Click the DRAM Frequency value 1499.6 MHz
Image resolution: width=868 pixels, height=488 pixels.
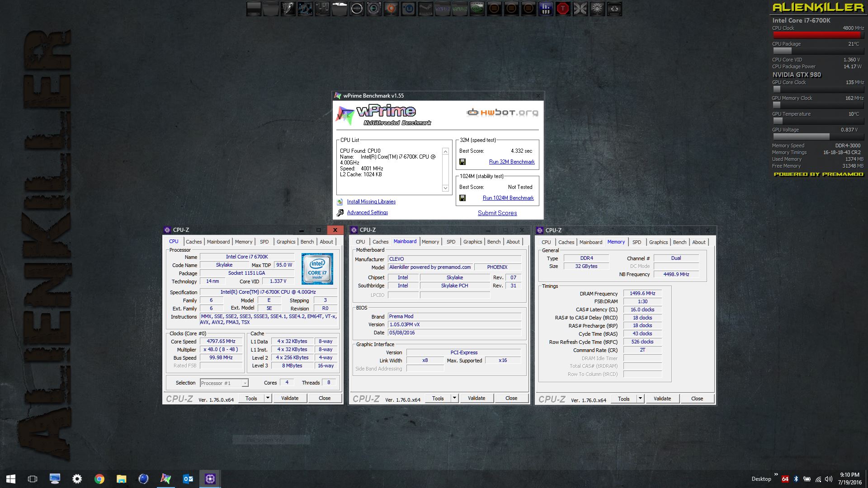642,294
